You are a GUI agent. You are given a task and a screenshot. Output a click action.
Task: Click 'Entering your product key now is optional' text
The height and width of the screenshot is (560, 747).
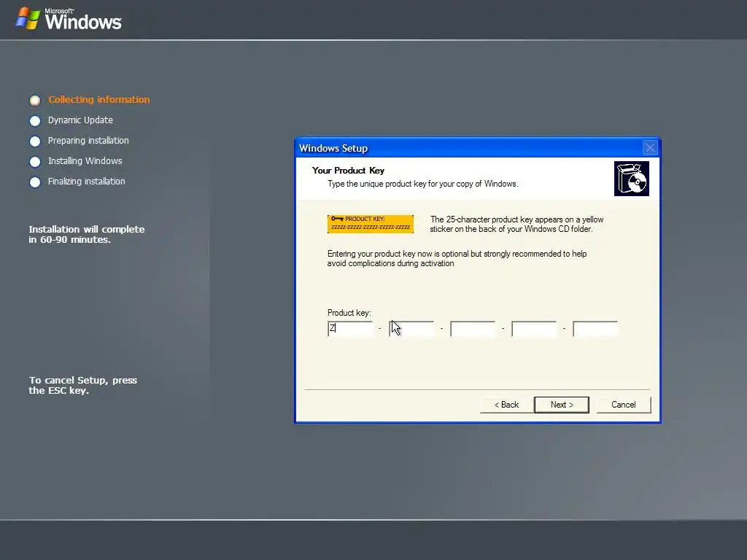pyautogui.click(x=457, y=259)
